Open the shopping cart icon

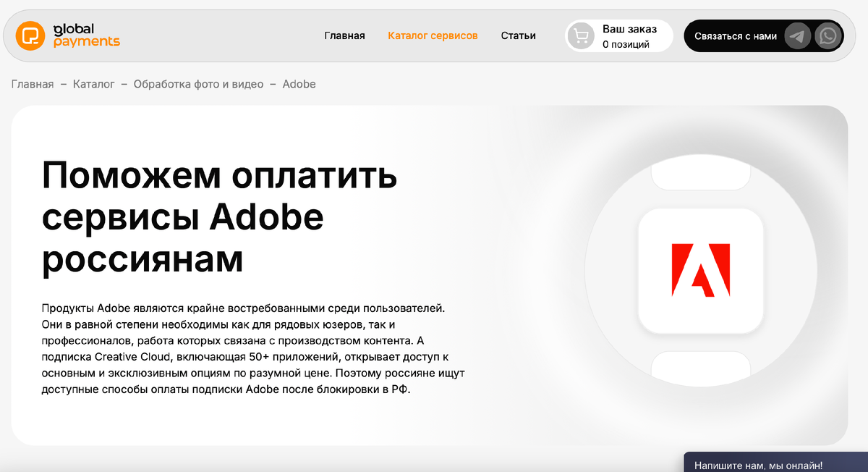click(580, 35)
